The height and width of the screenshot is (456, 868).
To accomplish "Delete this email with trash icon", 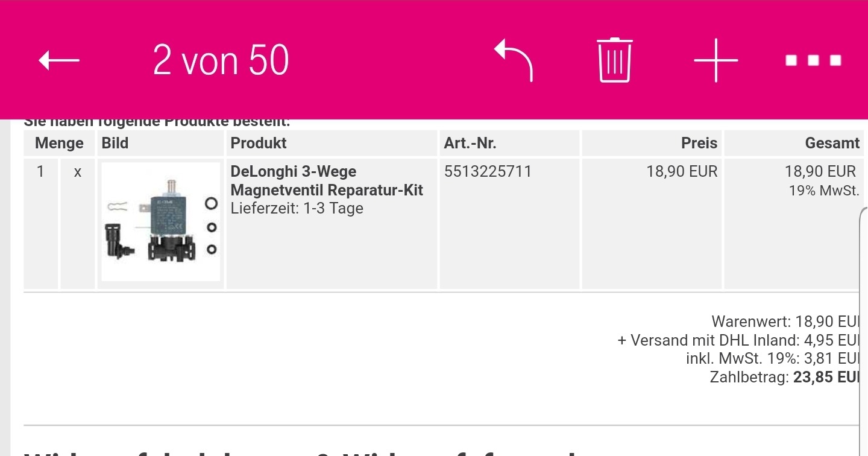I will coord(615,60).
